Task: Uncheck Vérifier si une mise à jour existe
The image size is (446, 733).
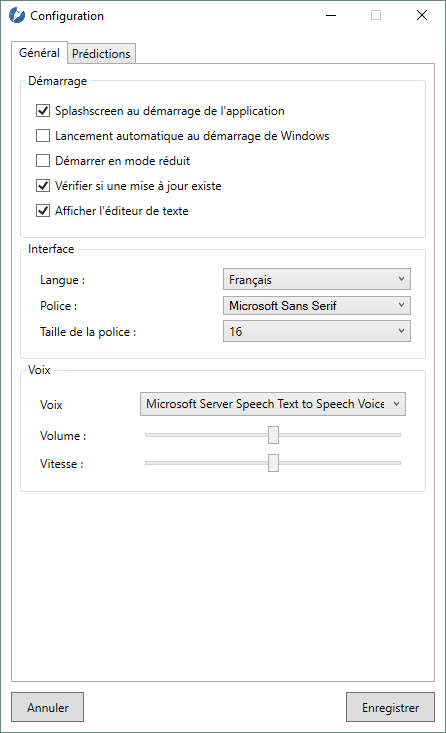Action: pos(43,186)
